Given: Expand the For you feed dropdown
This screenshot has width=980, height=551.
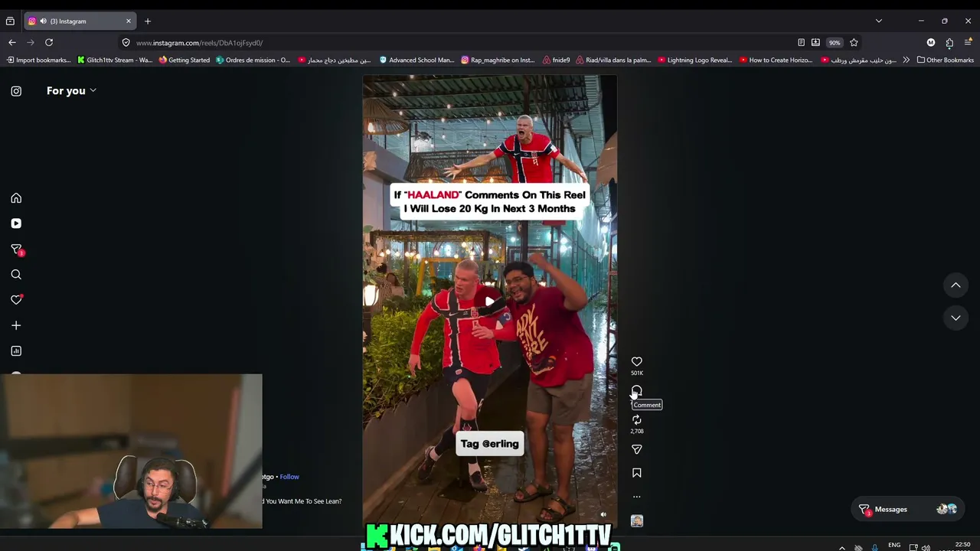Looking at the screenshot, I should point(71,90).
